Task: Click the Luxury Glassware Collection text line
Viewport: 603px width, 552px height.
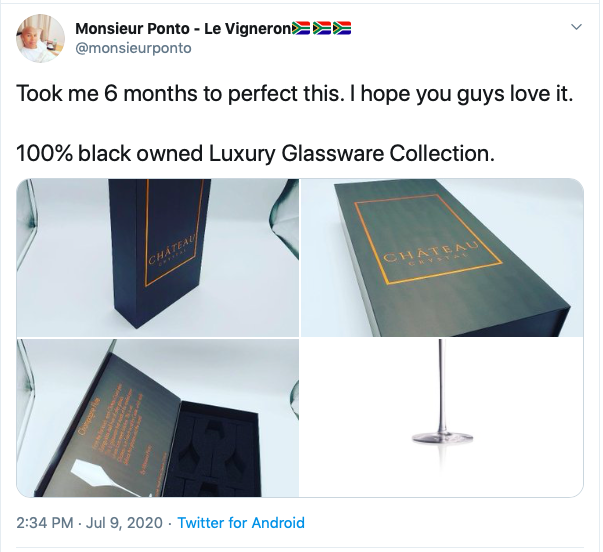Action: click(255, 153)
